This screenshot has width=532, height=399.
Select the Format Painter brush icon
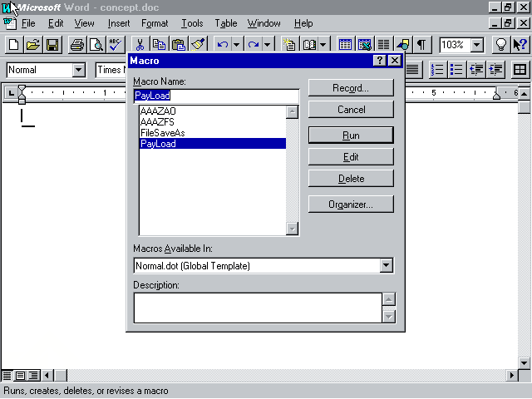[x=198, y=44]
